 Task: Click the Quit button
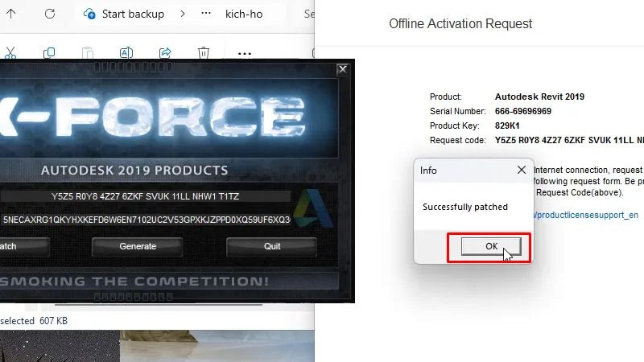coord(272,246)
